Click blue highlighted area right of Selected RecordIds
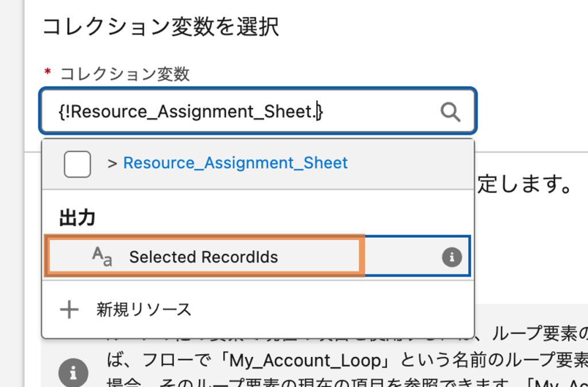 click(x=402, y=257)
